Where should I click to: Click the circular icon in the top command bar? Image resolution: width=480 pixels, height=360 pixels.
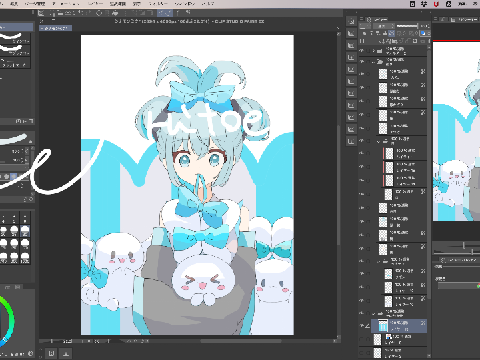point(99,13)
